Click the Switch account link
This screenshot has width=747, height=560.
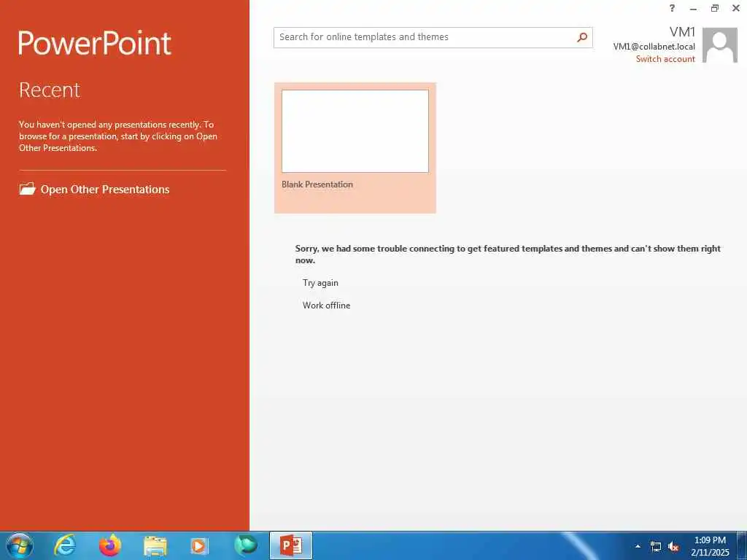point(665,59)
